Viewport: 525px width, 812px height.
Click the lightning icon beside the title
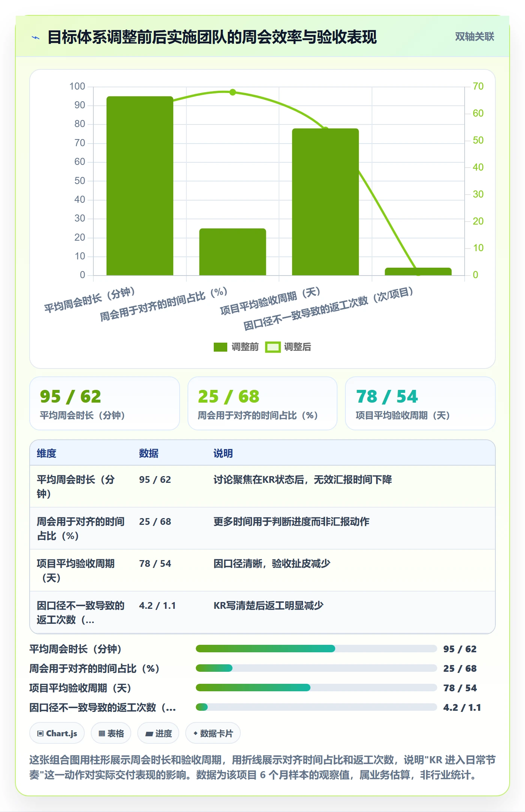click(x=36, y=37)
